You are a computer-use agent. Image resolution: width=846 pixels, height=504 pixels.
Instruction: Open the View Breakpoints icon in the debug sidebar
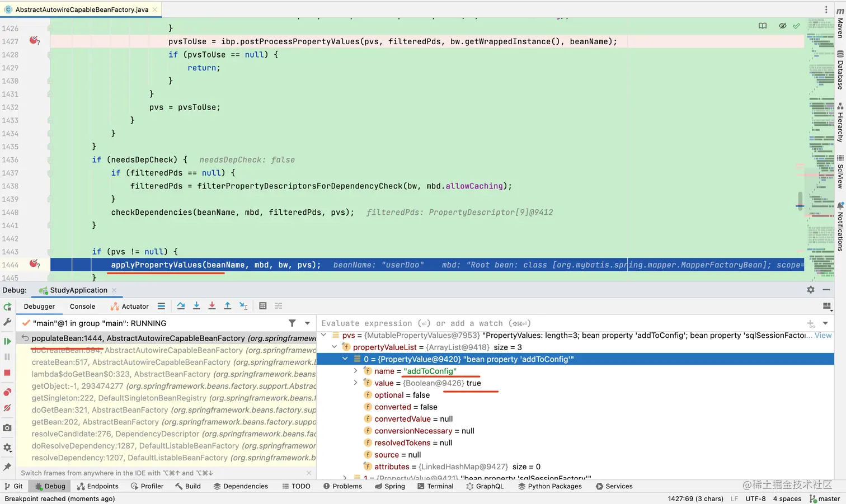pos(7,392)
